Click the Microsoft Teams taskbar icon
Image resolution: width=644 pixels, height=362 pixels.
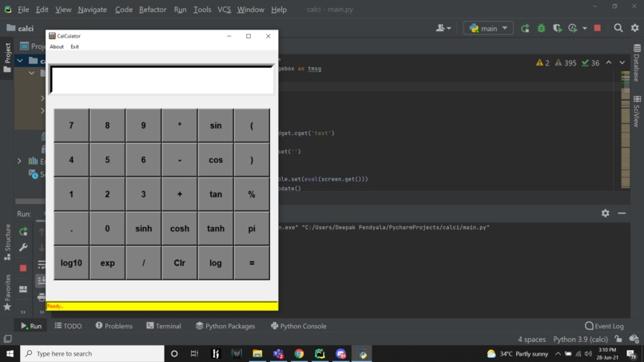pos(279,354)
